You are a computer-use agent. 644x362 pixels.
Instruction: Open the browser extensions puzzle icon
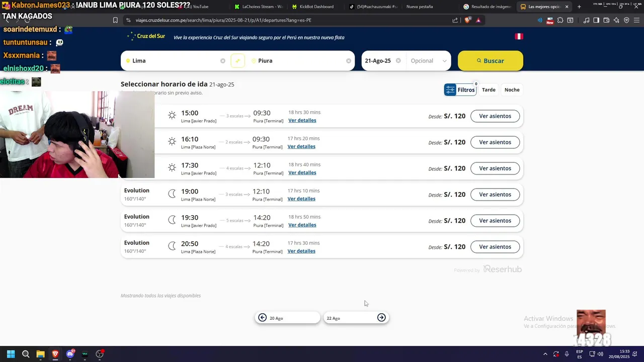[560, 20]
